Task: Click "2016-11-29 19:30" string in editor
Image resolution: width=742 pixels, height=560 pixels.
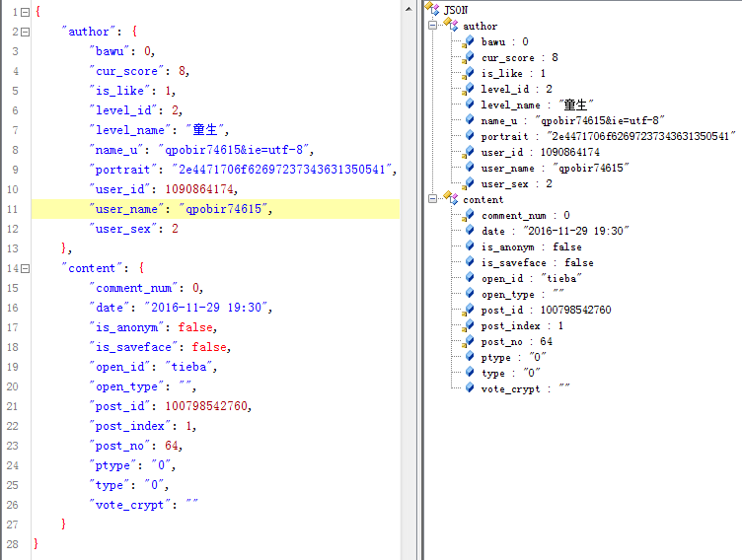Action: 206,308
